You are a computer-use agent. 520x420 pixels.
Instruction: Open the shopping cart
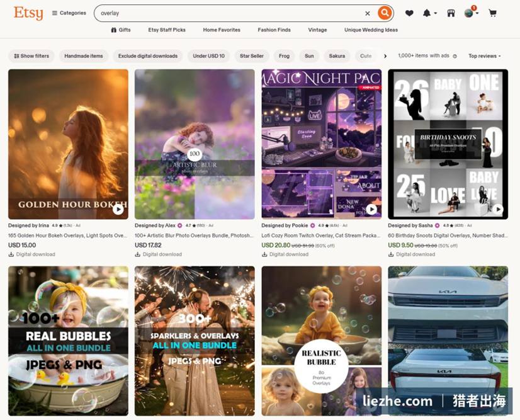point(493,13)
